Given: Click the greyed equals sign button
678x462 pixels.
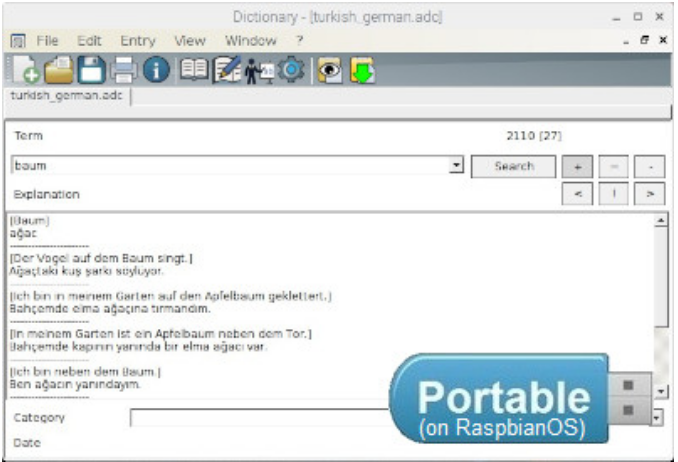Looking at the screenshot, I should [x=614, y=167].
